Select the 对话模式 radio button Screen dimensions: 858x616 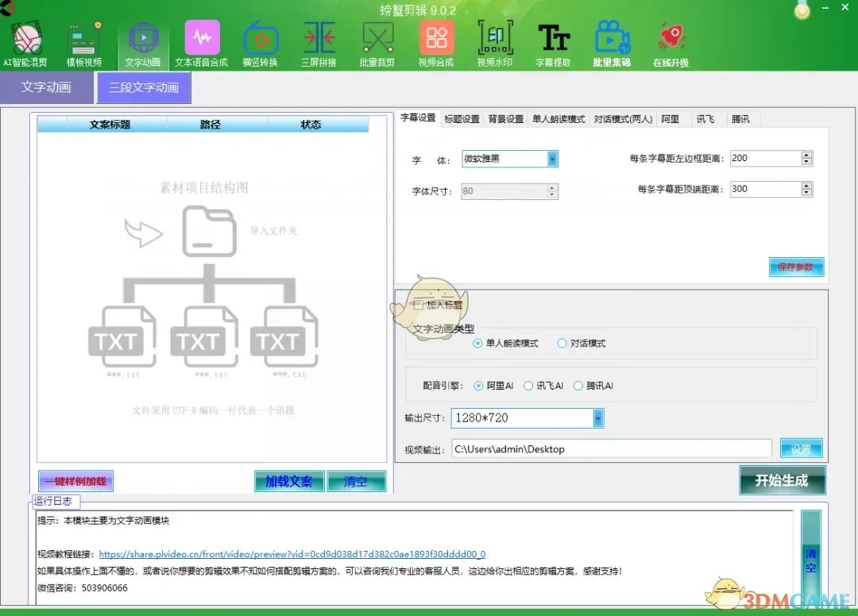(562, 343)
